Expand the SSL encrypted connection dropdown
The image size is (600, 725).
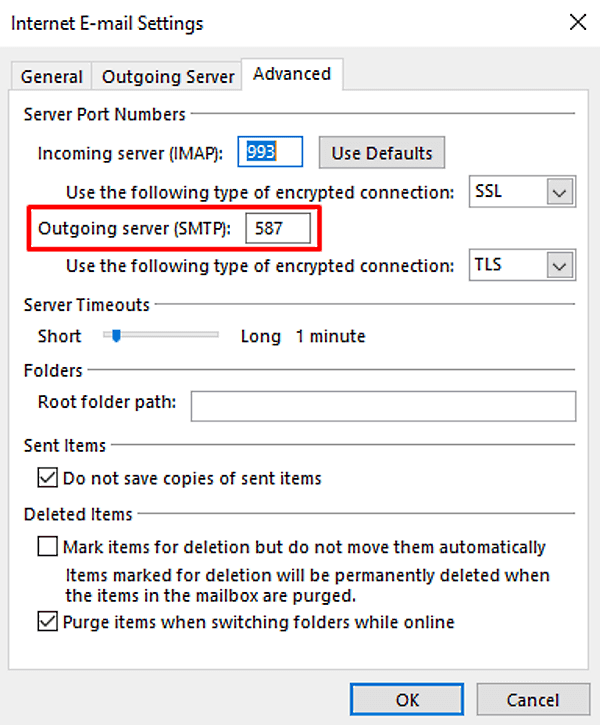(559, 191)
